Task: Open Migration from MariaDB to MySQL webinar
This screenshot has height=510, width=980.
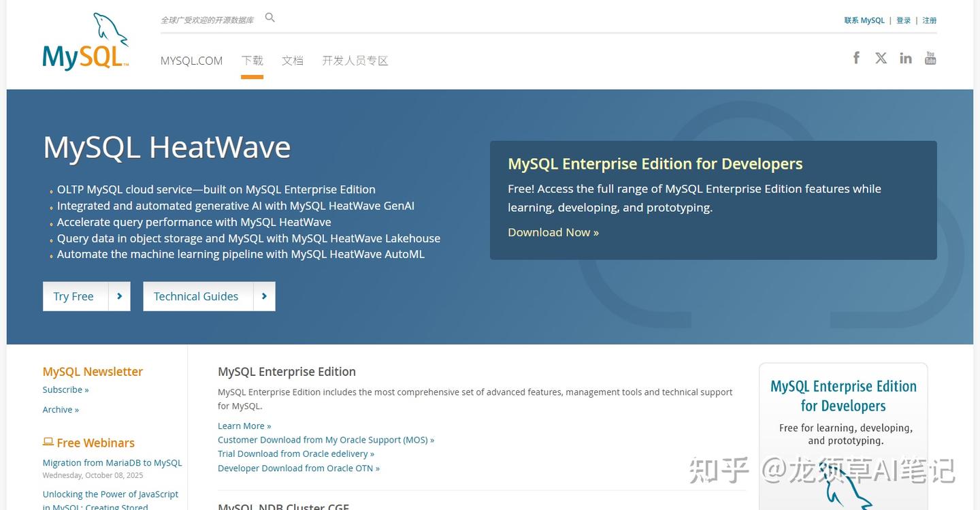Action: [112, 462]
